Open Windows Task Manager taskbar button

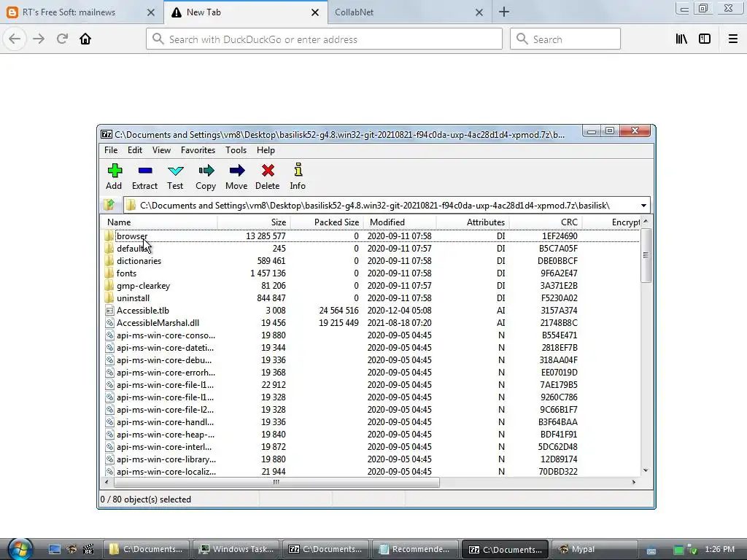[236, 549]
